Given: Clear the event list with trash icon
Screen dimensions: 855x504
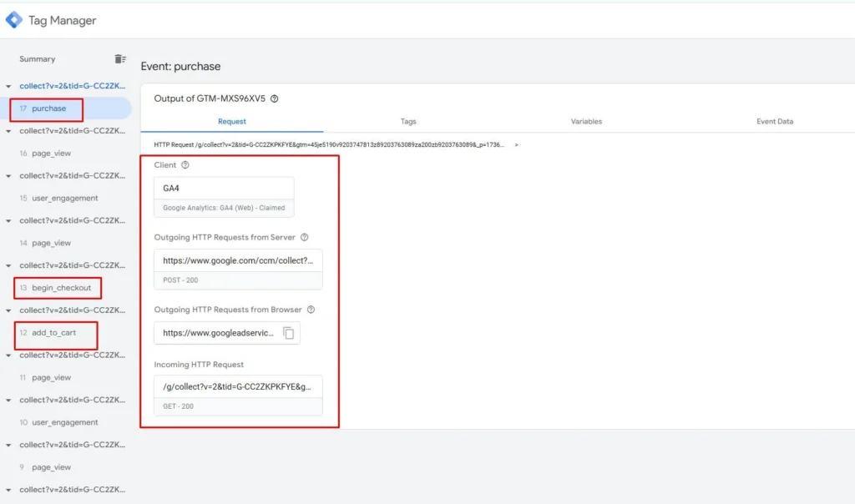Looking at the screenshot, I should [120, 59].
